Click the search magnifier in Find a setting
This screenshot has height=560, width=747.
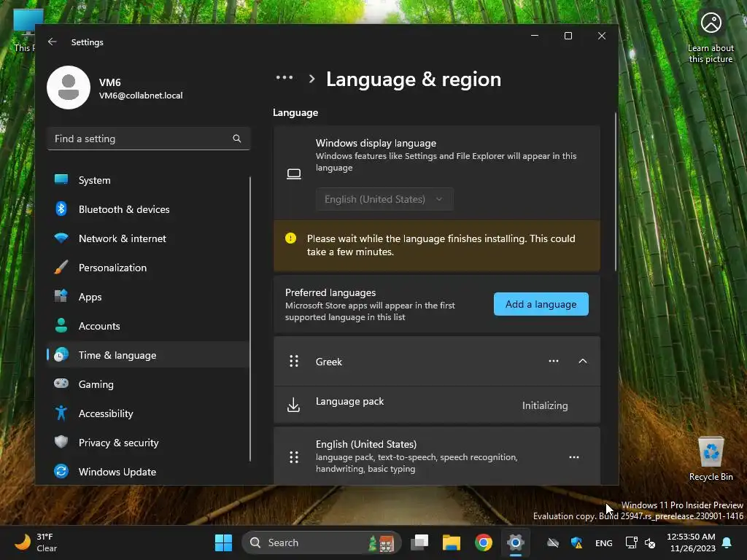[237, 139]
